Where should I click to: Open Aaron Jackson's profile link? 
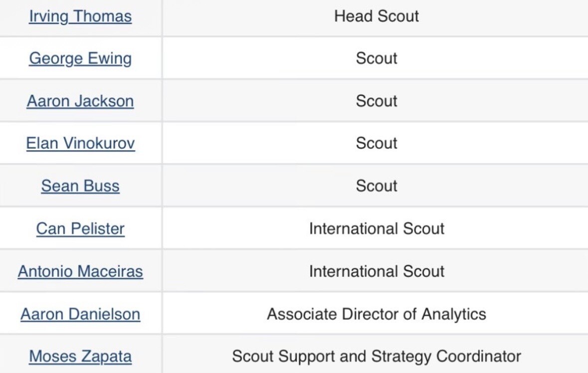[x=80, y=101]
